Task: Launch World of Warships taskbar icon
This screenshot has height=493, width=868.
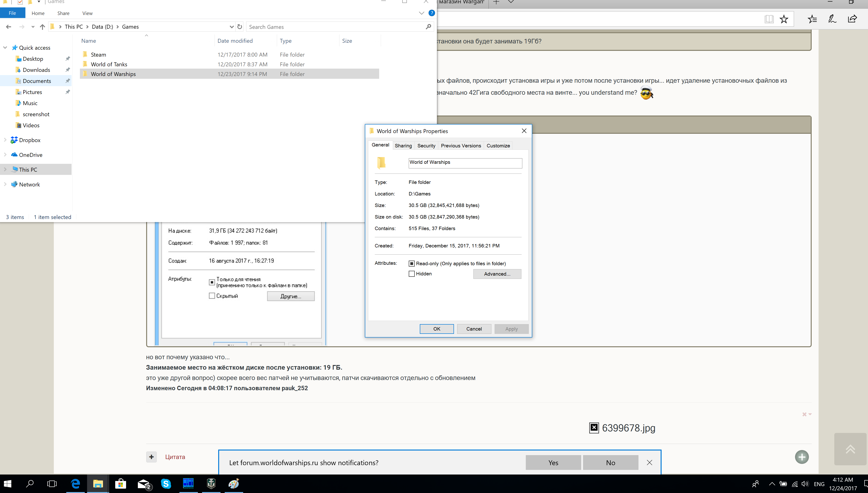Action: [x=211, y=484]
